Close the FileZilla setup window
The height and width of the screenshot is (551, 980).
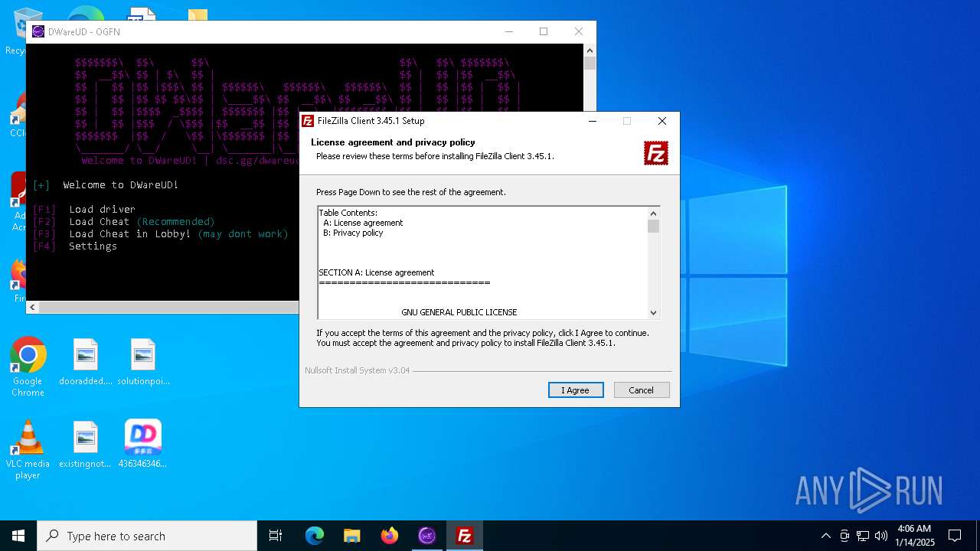662,121
